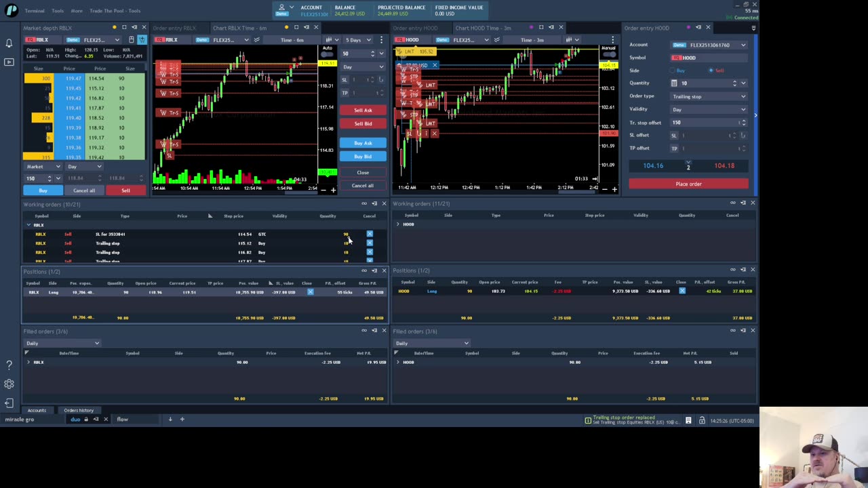Viewport: 868px width, 488px height.
Task: Zoom out the HOOD chart with minus
Action: click(x=605, y=190)
